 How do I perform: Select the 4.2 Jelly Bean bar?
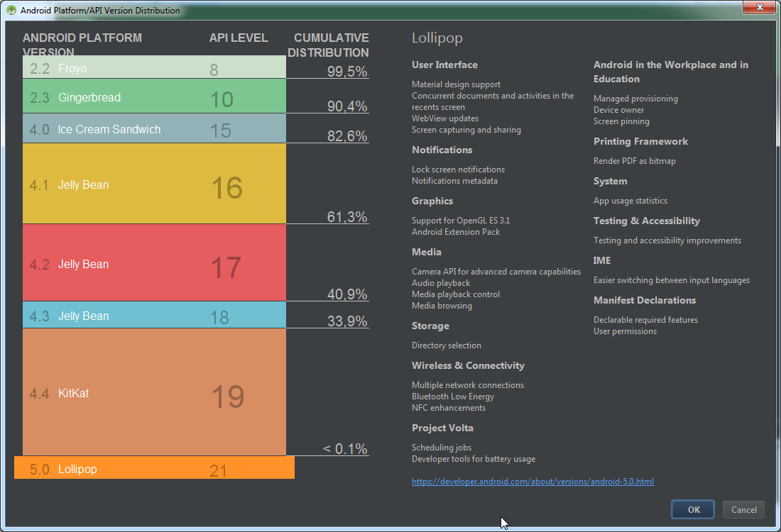point(154,262)
